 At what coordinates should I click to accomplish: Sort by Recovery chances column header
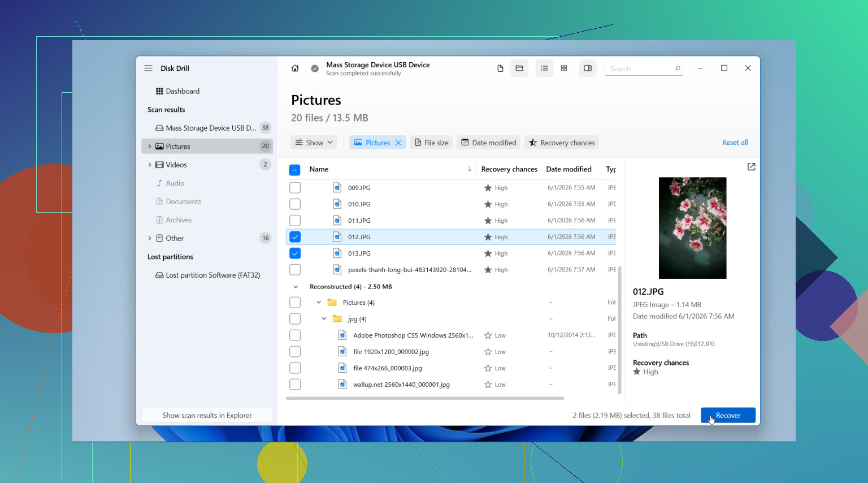tap(509, 169)
